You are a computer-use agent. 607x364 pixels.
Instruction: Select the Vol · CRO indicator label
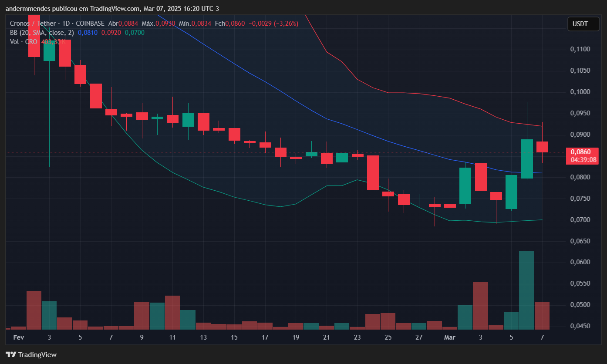(24, 41)
